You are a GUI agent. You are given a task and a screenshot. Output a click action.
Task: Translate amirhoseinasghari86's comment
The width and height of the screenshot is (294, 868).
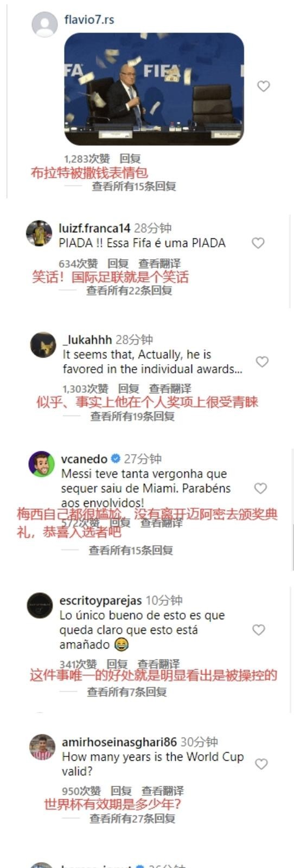tap(163, 791)
